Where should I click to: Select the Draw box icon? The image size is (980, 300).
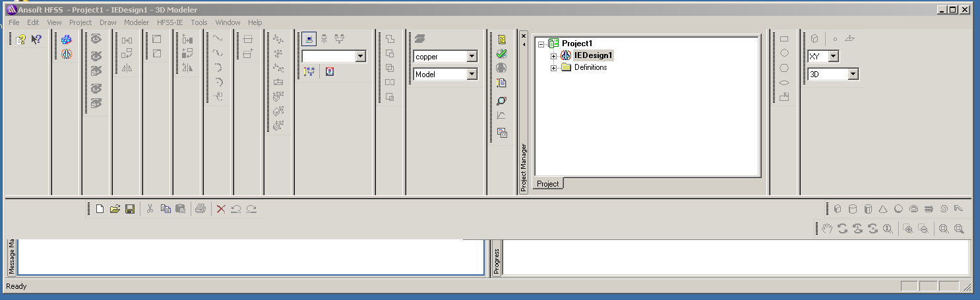(838, 209)
